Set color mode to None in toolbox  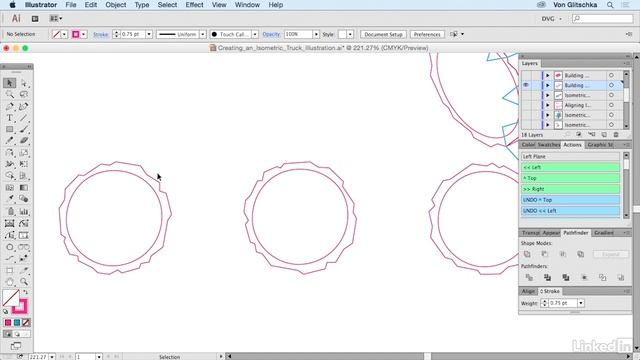pos(26,322)
